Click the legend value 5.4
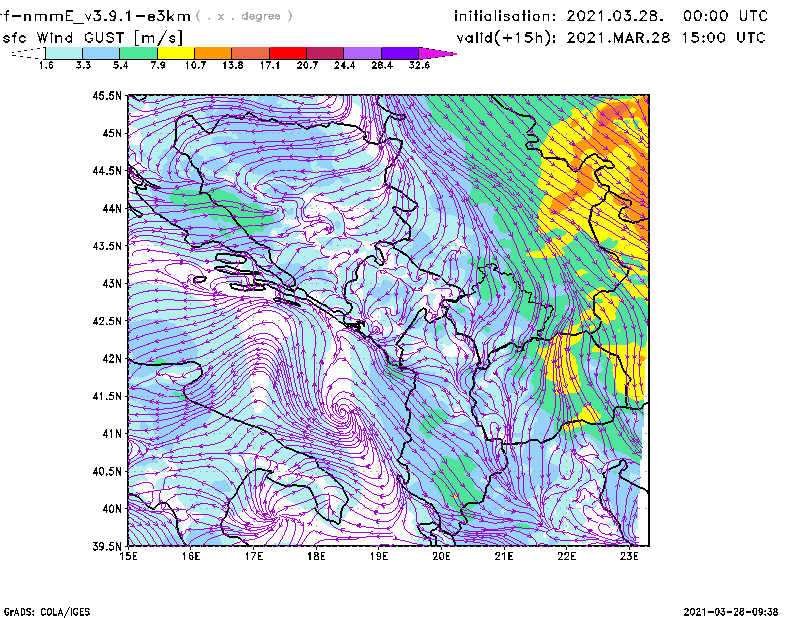Image resolution: width=800 pixels, height=618 pixels. (120, 65)
